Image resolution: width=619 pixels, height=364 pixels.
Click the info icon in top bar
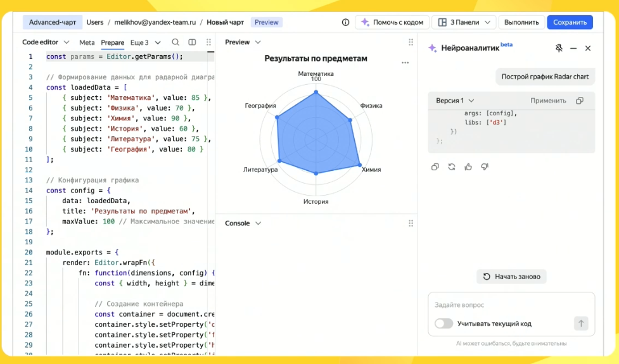[x=345, y=22]
